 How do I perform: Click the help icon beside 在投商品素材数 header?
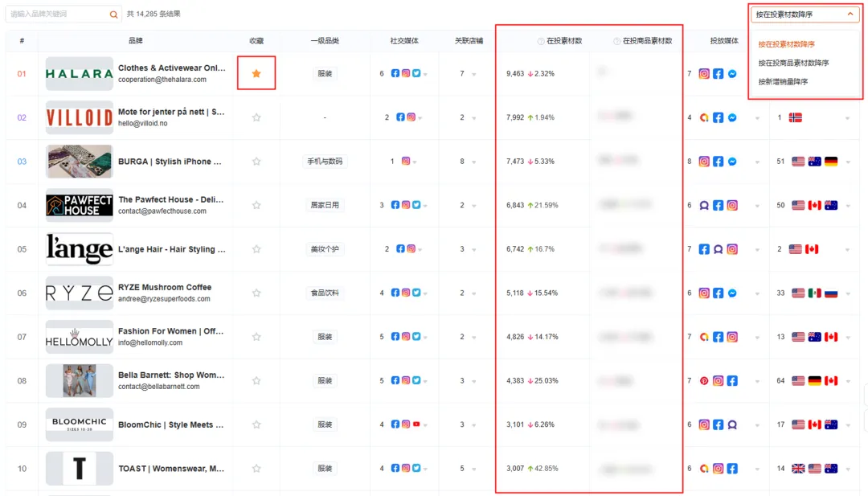616,41
